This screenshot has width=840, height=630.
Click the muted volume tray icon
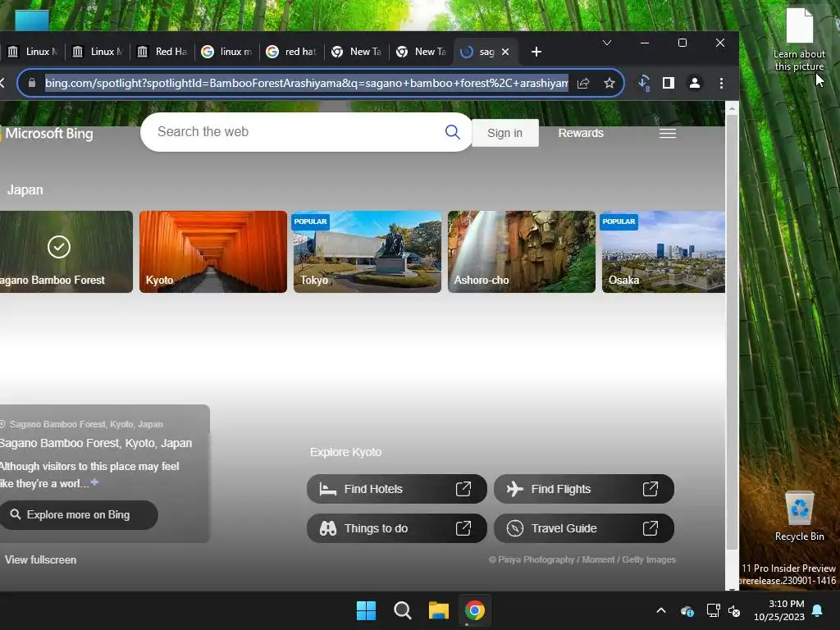734,610
